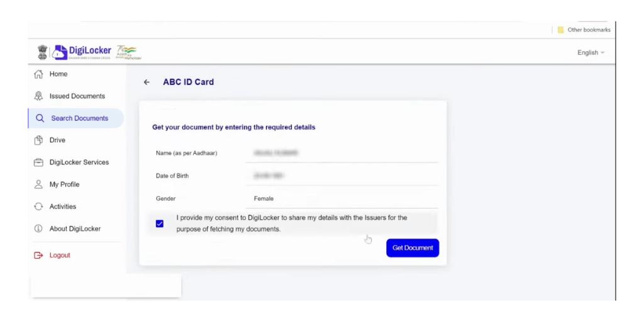Select the Search Documents menu item
This screenshot has width=644, height=318.
(76, 118)
